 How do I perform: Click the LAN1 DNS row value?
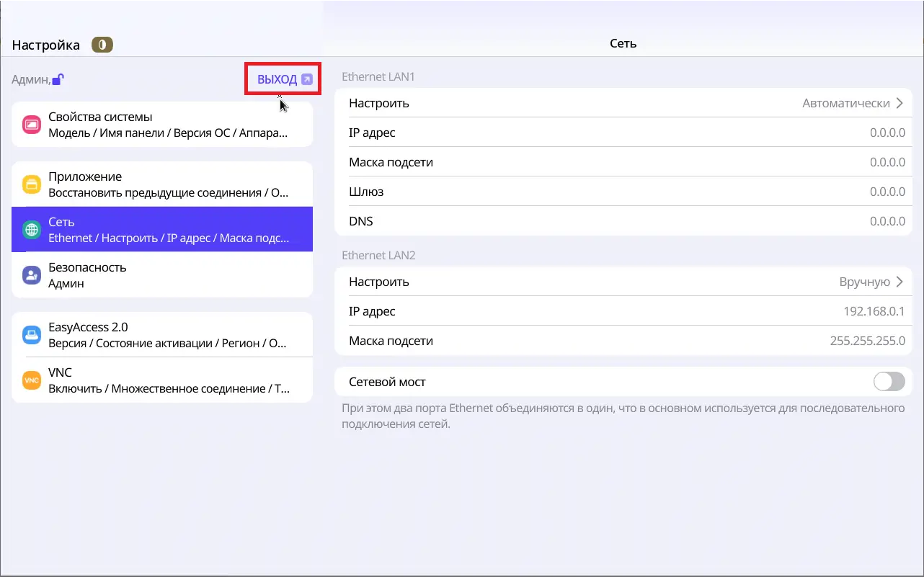(x=887, y=221)
